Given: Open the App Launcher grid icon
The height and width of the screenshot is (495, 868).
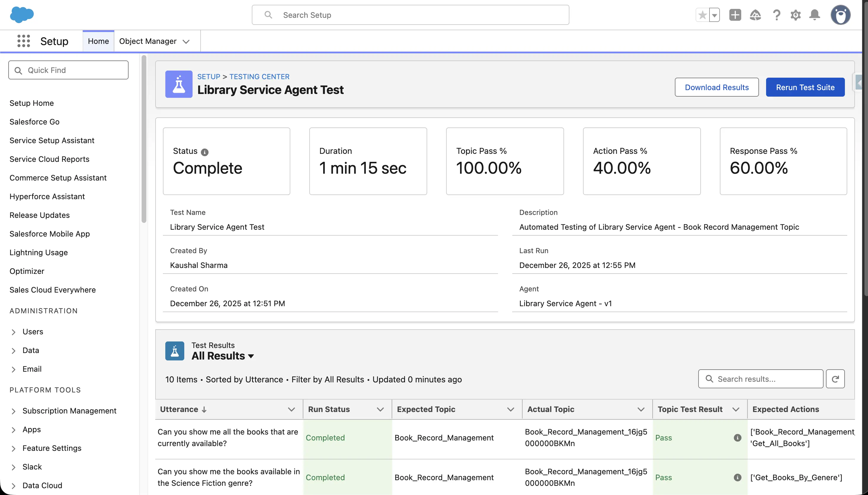Looking at the screenshot, I should (x=23, y=41).
